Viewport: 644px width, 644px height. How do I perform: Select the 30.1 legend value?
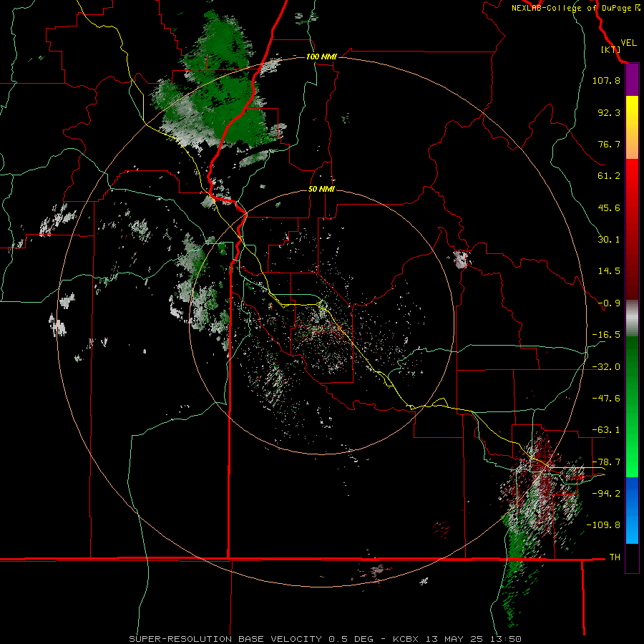pyautogui.click(x=609, y=240)
